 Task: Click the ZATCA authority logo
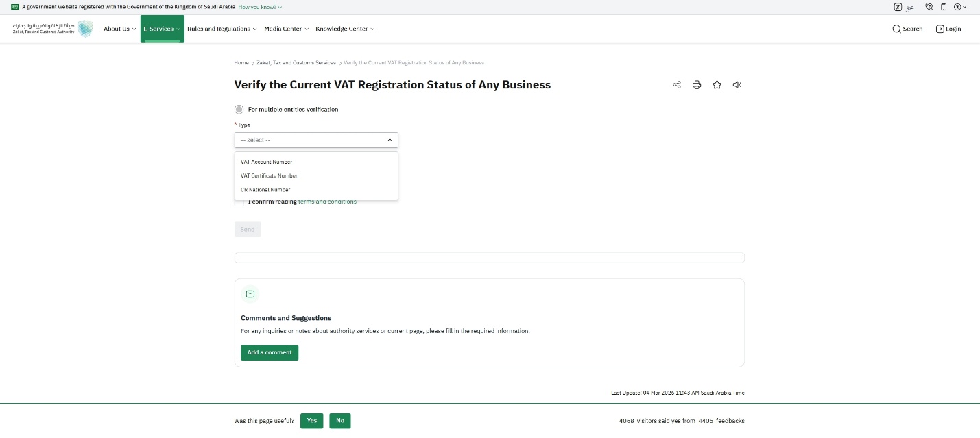pyautogui.click(x=52, y=29)
